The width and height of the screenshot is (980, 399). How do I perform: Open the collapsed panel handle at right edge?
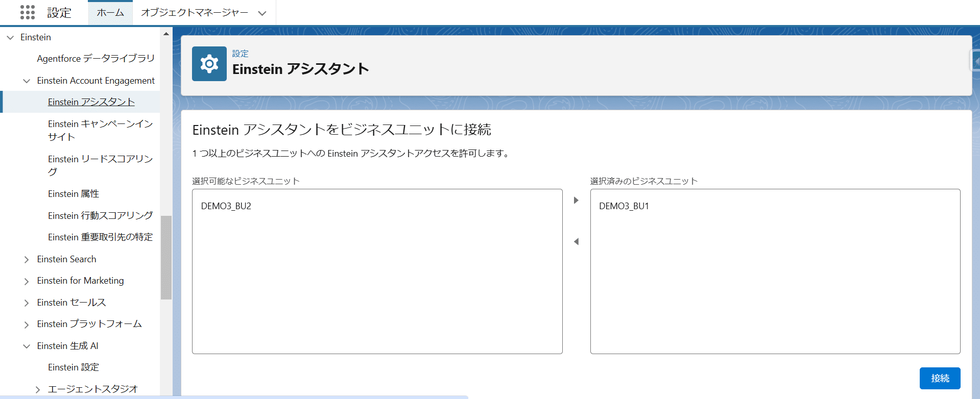click(975, 61)
